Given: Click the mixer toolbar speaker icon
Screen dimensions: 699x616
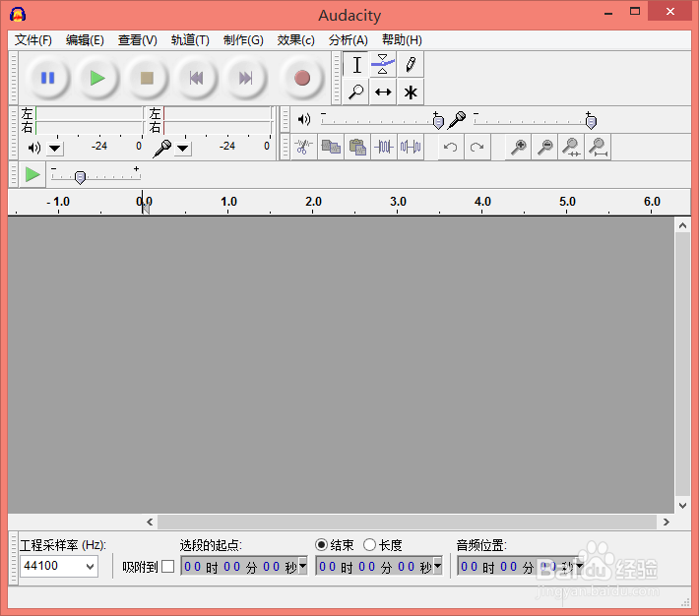Looking at the screenshot, I should click(304, 119).
